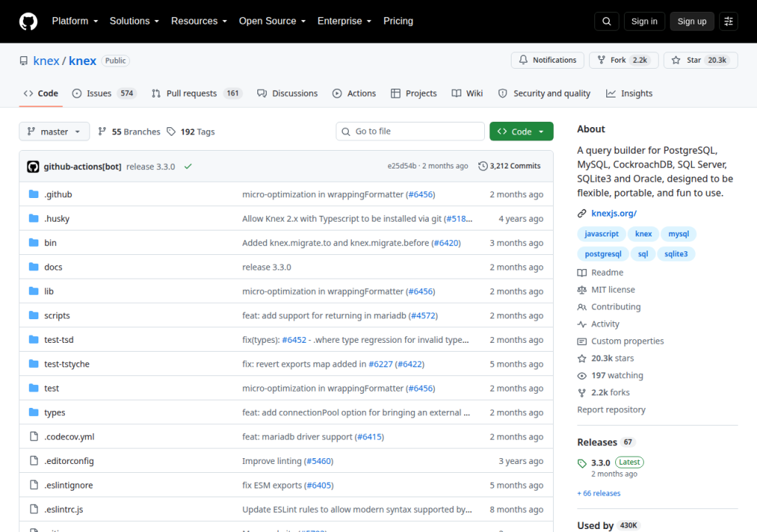Open the Pricing page
757x532 pixels.
click(x=398, y=21)
